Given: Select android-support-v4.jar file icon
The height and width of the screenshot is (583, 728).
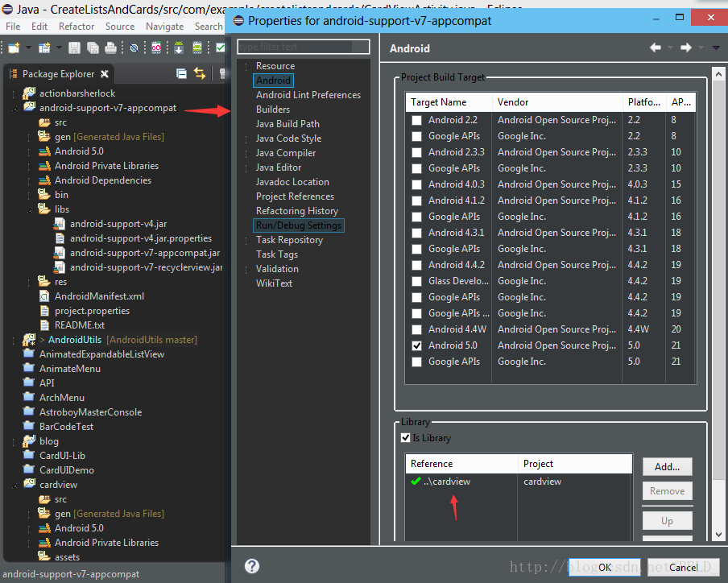Looking at the screenshot, I should click(60, 224).
